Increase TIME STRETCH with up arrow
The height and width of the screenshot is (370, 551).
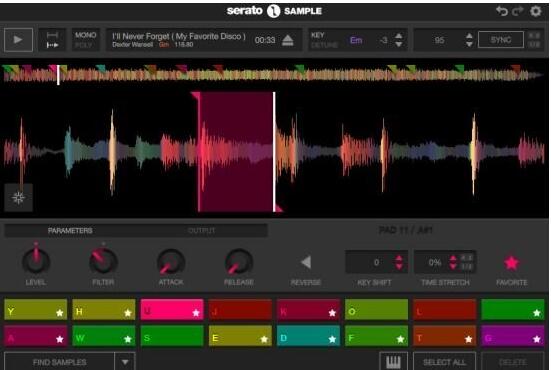click(x=453, y=258)
